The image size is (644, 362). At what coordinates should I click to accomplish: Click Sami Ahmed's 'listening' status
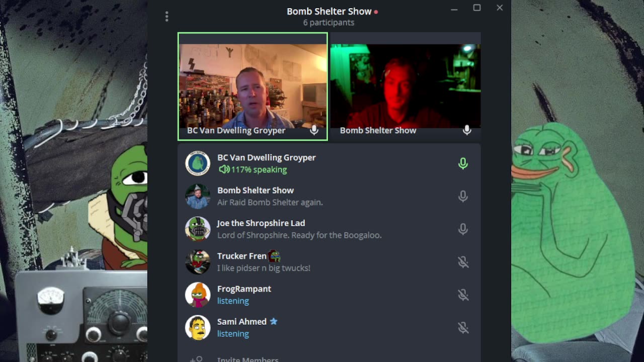[233, 333]
